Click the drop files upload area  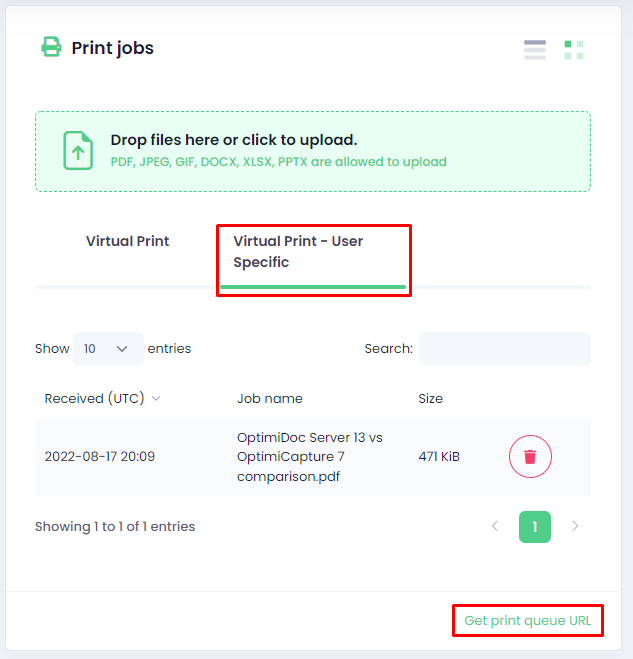[x=313, y=151]
